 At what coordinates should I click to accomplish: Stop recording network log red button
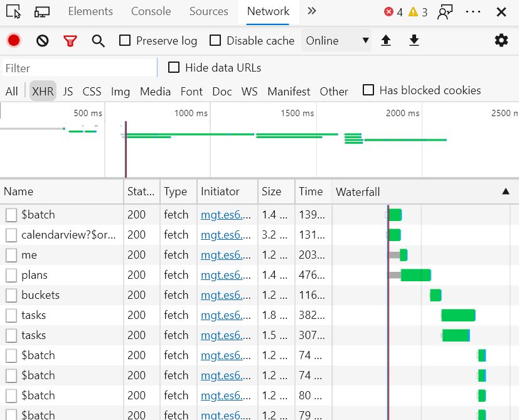[14, 41]
